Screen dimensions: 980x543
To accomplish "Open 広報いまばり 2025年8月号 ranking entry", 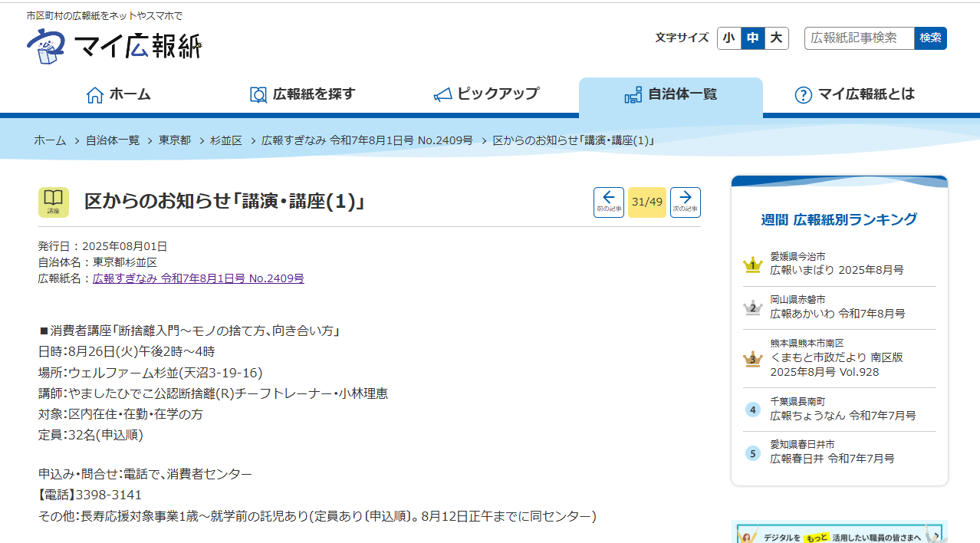I will click(837, 270).
